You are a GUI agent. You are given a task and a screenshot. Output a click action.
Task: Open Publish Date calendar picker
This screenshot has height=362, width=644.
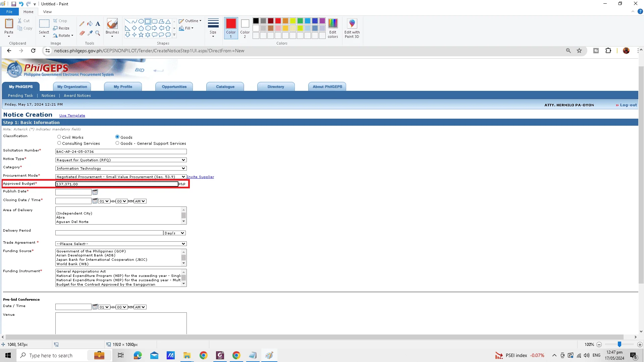click(x=95, y=192)
